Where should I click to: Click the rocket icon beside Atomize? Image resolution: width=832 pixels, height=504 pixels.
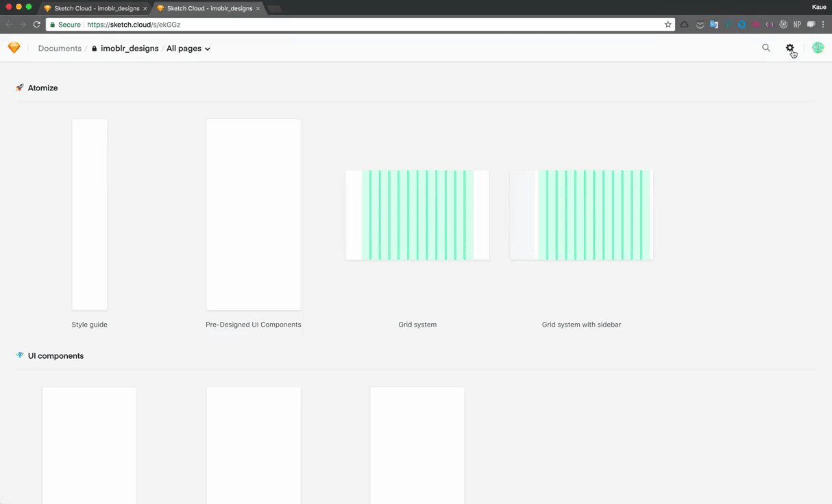point(19,88)
